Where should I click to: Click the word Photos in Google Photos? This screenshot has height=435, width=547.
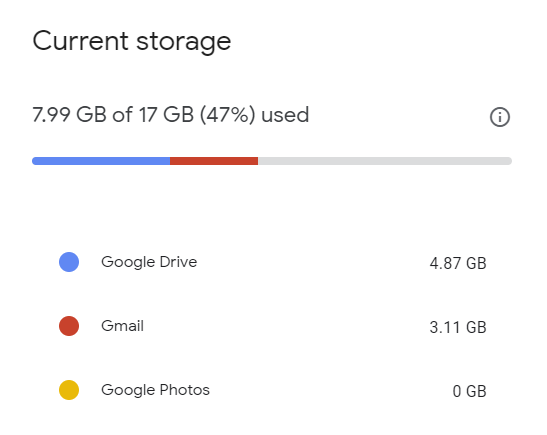tap(185, 390)
